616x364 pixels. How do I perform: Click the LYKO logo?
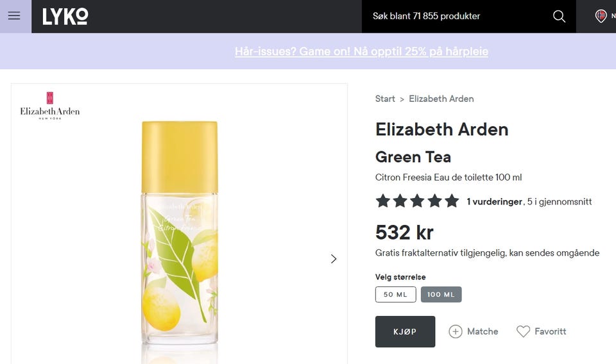point(65,17)
